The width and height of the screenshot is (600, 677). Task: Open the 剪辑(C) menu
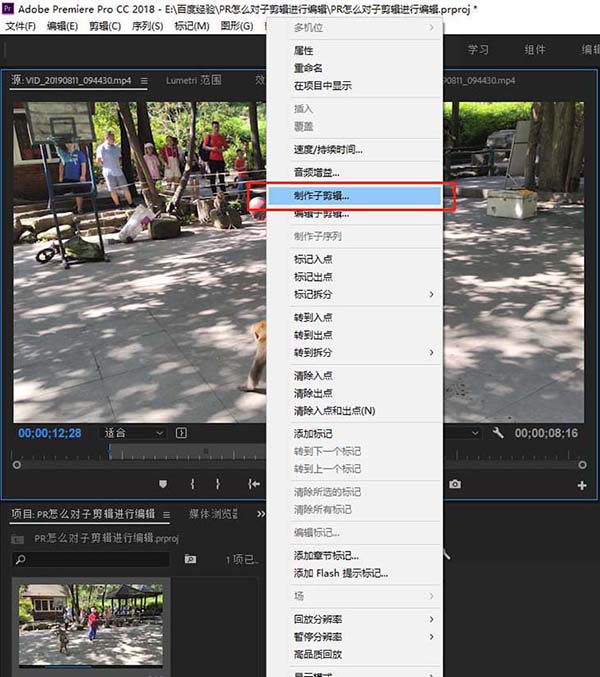pos(105,26)
